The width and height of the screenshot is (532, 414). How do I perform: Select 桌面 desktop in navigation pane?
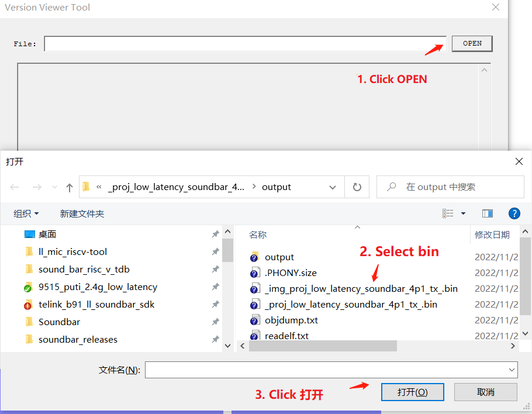click(47, 234)
